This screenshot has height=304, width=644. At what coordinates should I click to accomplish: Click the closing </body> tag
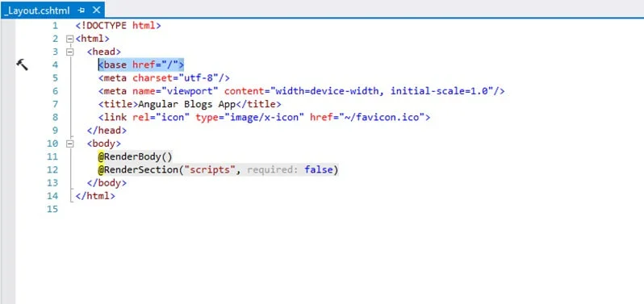click(107, 183)
